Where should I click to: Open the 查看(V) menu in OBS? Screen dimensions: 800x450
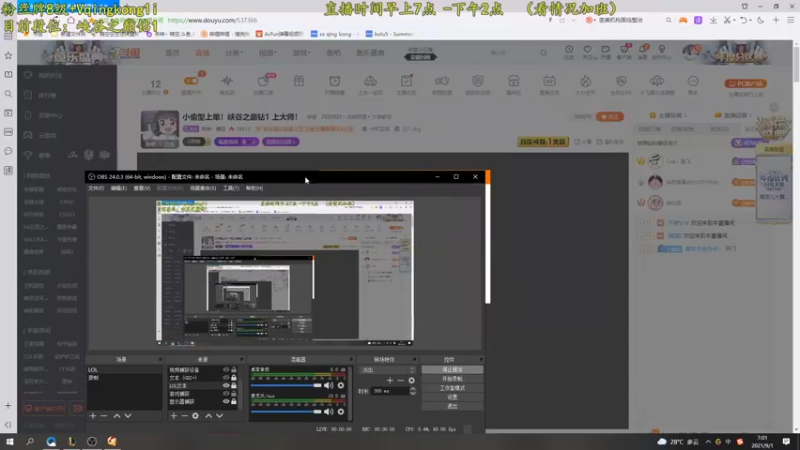(x=142, y=188)
